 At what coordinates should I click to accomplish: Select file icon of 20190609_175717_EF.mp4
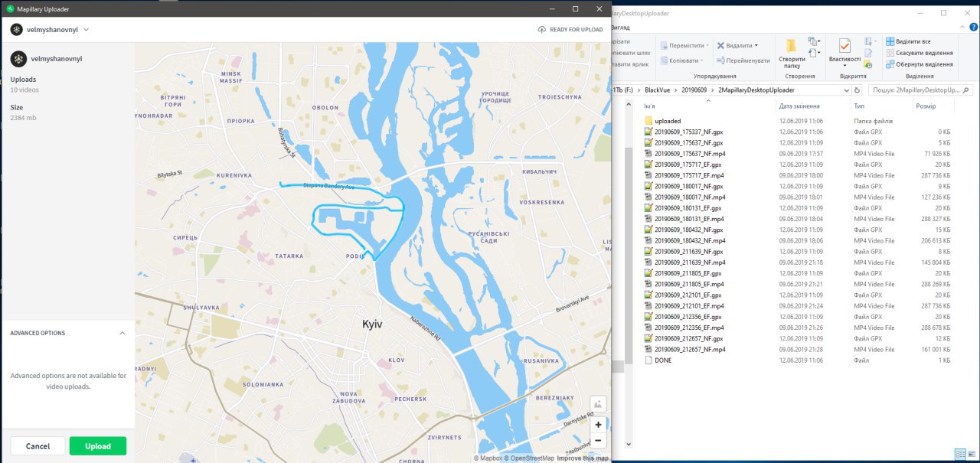pyautogui.click(x=648, y=175)
